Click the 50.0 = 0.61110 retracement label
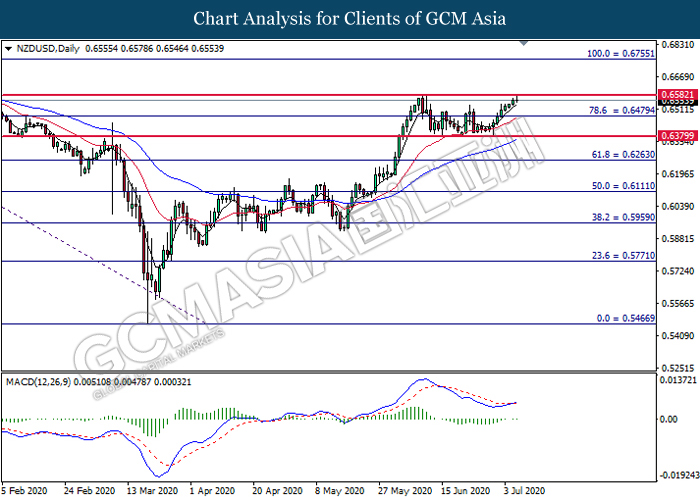The image size is (700, 500). 620,186
